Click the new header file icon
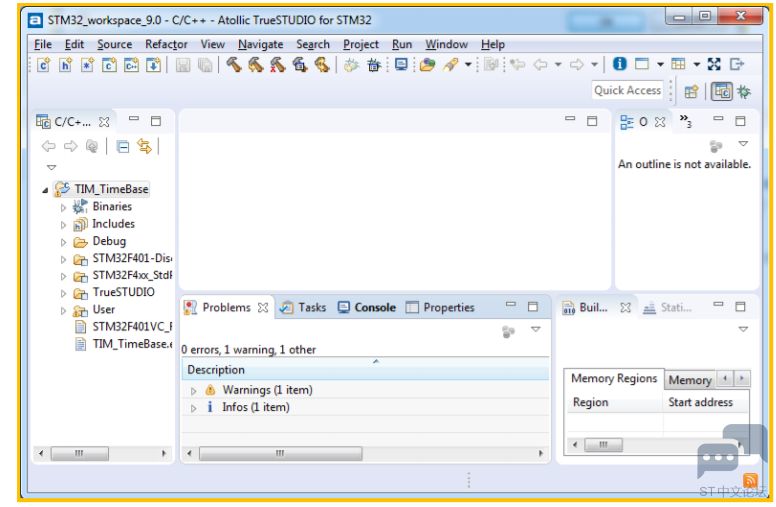The image size is (776, 507). 65,65
